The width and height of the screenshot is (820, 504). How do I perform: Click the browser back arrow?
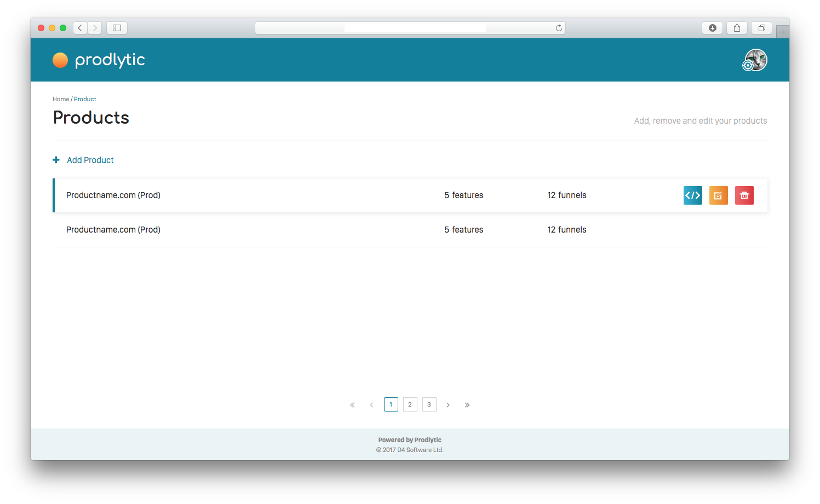click(x=80, y=28)
